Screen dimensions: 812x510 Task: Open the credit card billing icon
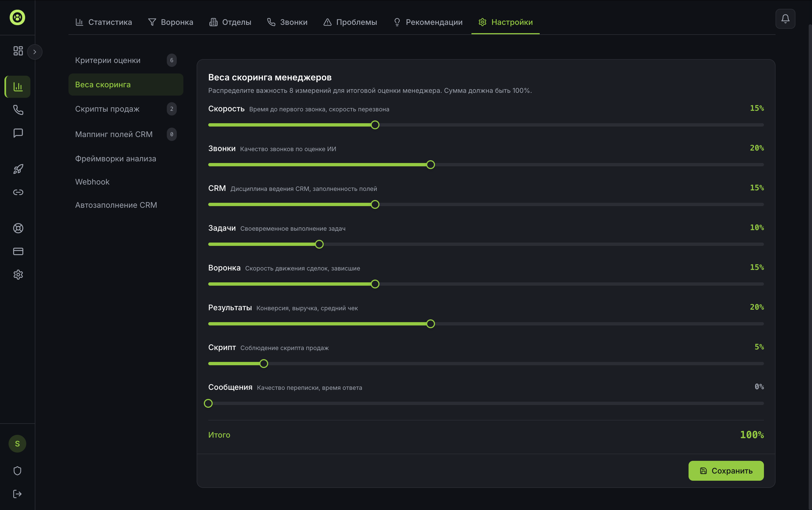click(18, 251)
